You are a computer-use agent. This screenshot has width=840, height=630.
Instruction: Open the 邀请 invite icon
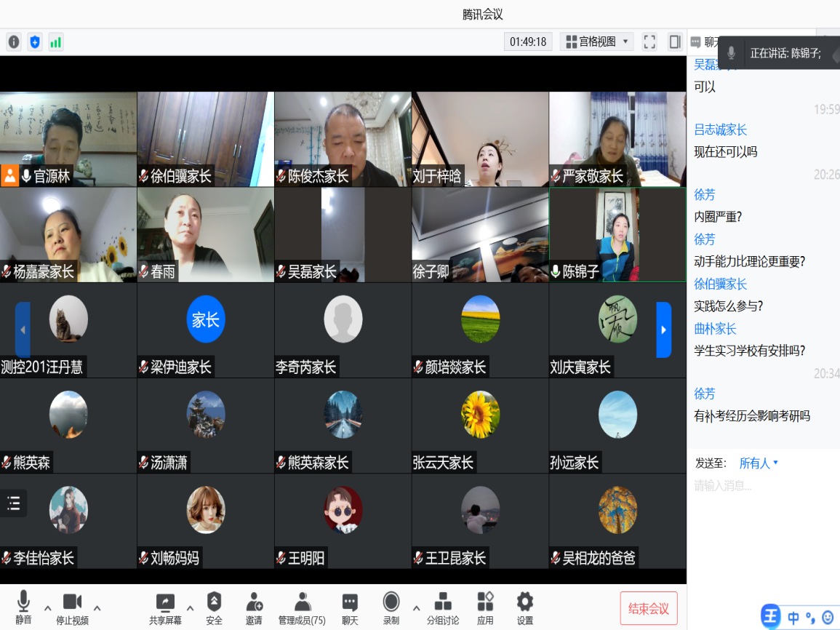254,607
